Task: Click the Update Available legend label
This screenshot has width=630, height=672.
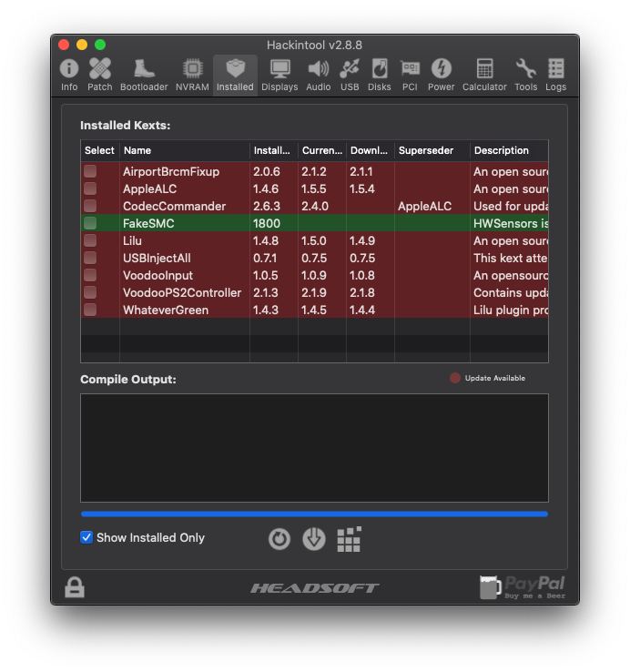Action: (495, 378)
